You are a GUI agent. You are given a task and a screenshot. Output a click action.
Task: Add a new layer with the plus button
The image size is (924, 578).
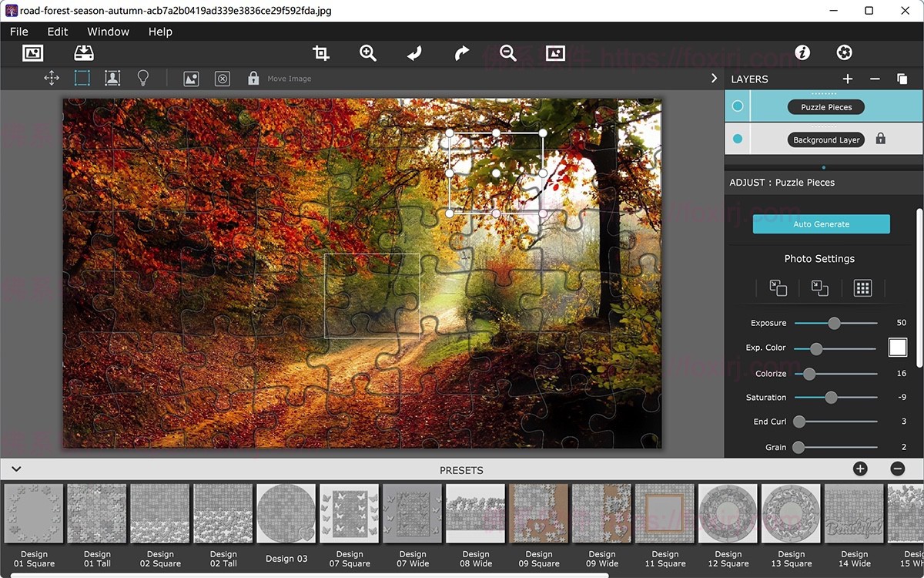(x=847, y=79)
